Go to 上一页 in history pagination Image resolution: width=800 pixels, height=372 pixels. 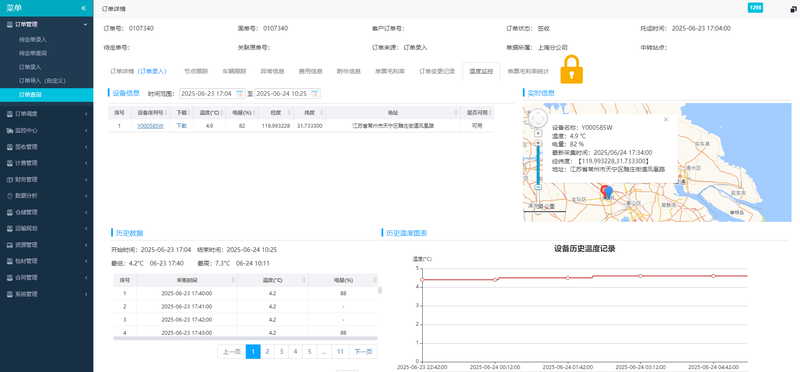[232, 352]
